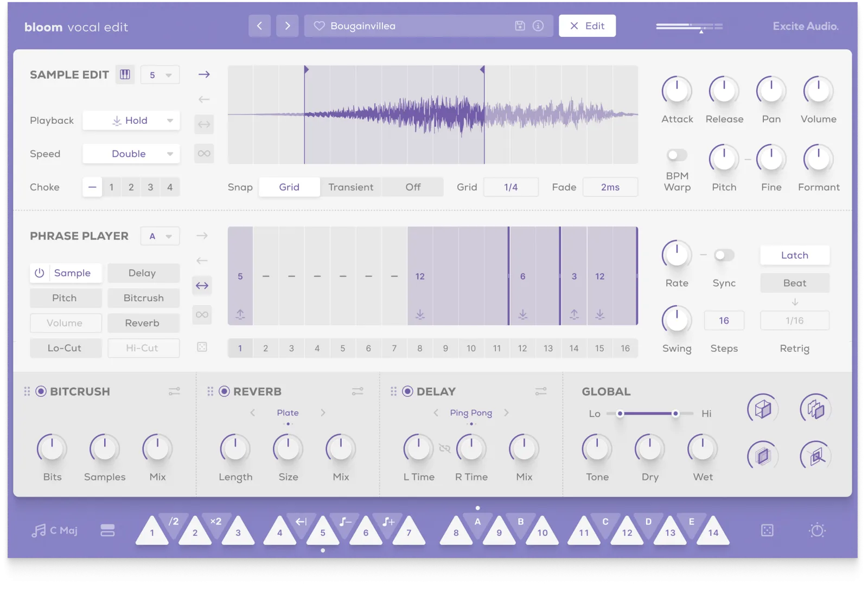Image resolution: width=868 pixels, height=590 pixels.
Task: Select ping-pong direction arrow in Sample Edit
Action: click(204, 124)
